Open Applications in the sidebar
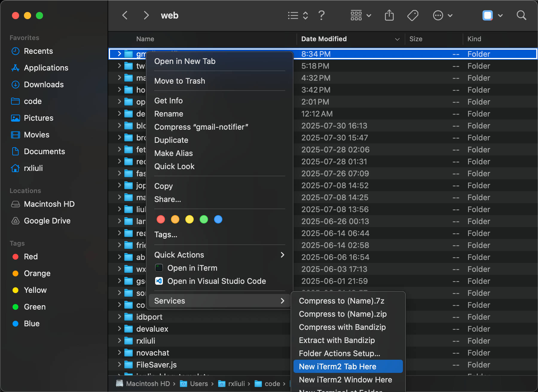 tap(39, 68)
